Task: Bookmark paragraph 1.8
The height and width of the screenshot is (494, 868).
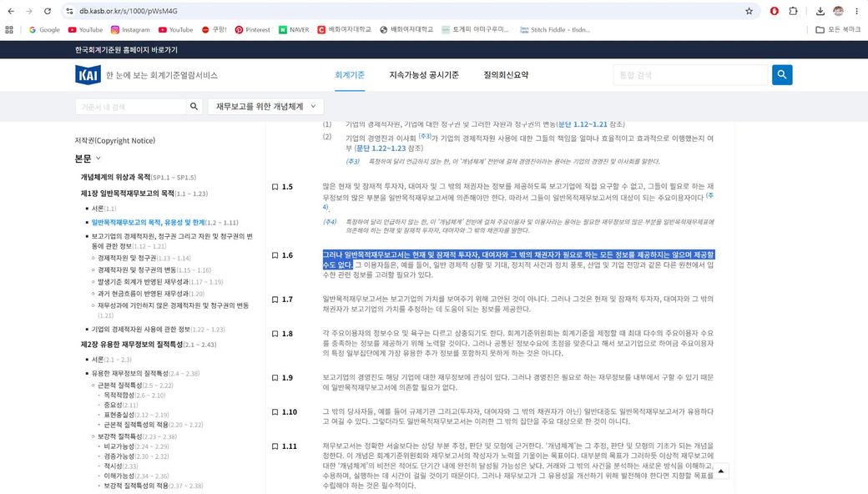Action: tap(275, 334)
